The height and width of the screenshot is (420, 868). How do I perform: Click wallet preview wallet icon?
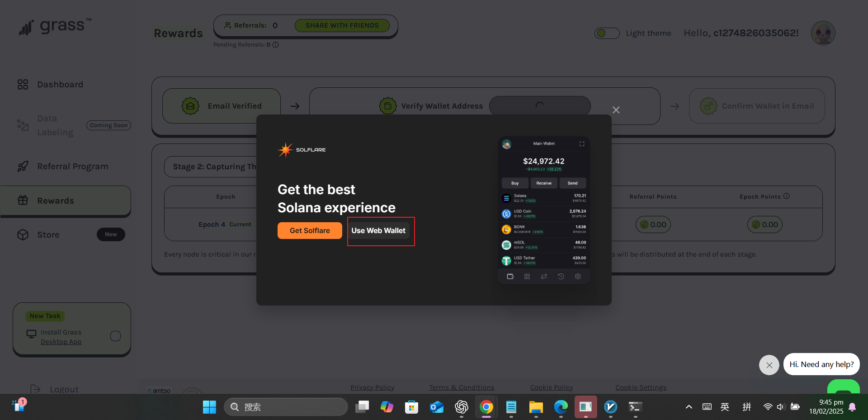click(x=510, y=277)
